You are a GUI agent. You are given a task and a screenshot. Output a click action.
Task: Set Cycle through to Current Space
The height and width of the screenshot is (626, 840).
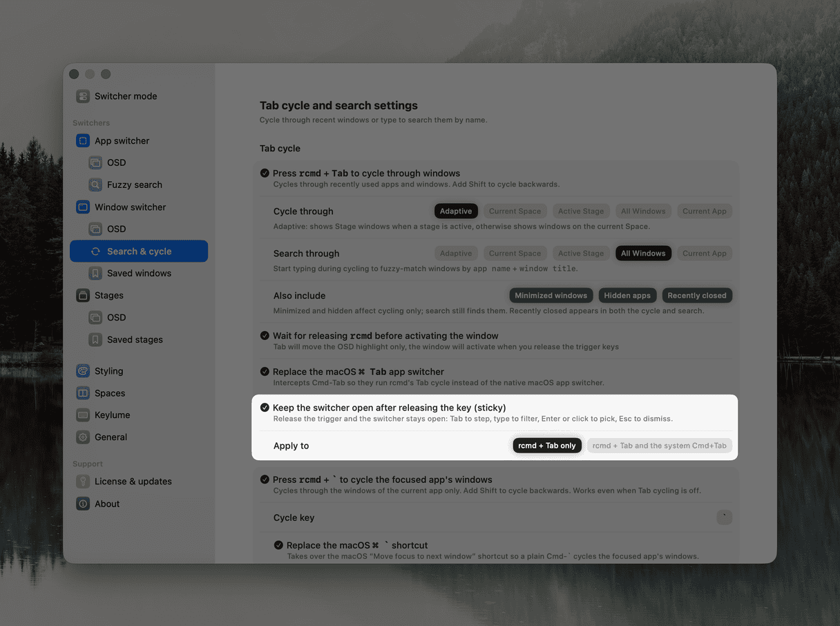515,211
